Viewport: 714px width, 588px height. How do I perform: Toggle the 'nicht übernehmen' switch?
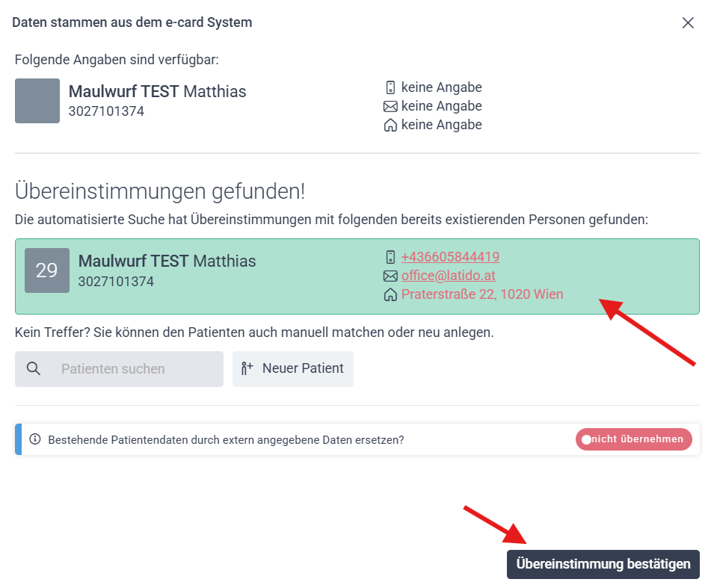(x=633, y=439)
